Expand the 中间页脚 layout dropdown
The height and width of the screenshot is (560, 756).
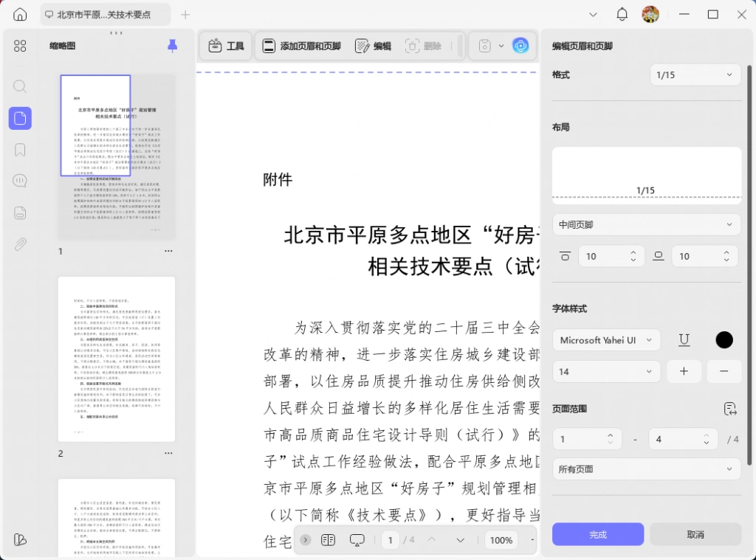pos(646,224)
